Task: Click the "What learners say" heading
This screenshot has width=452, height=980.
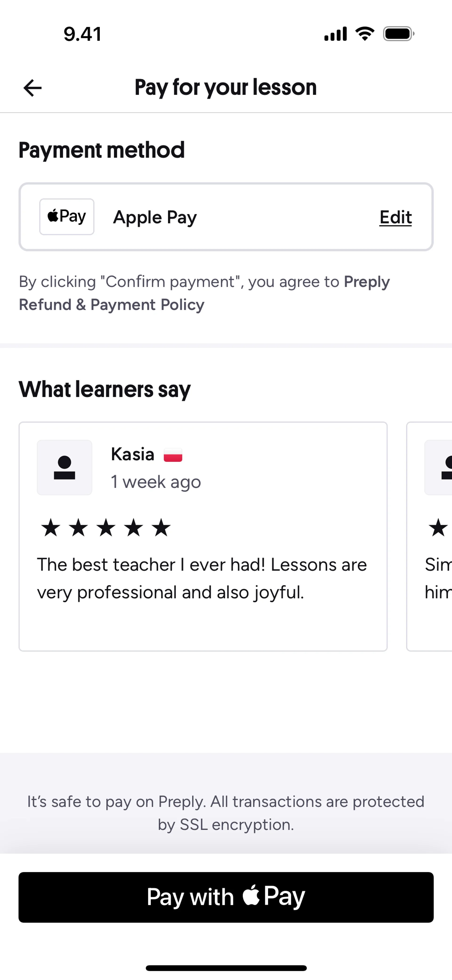Action: 105,389
